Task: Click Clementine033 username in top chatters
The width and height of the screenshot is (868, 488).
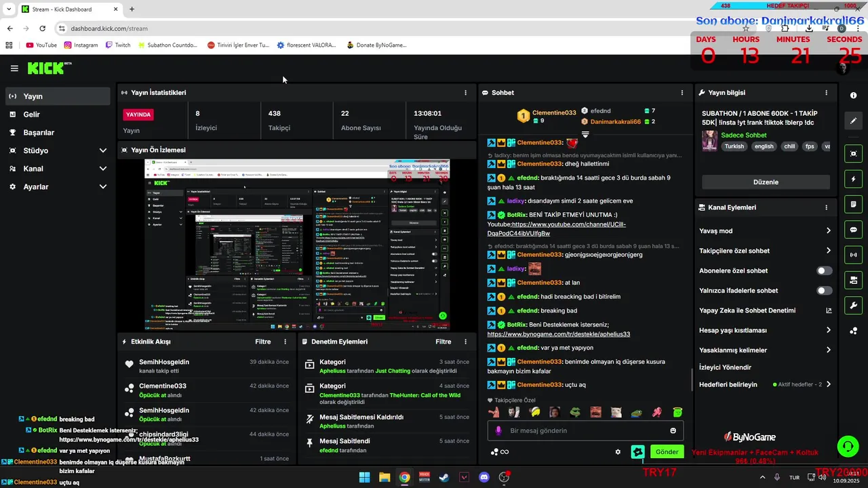Action: (554, 113)
